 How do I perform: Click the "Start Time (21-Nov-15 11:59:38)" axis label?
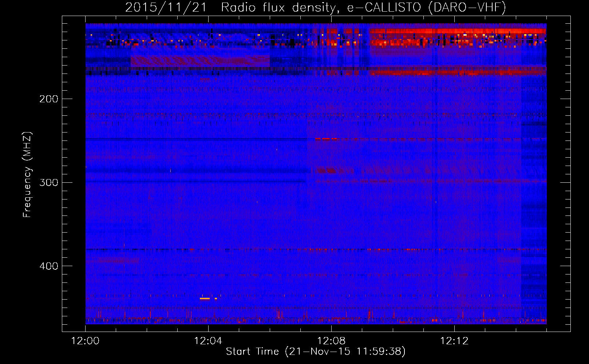tap(316, 352)
